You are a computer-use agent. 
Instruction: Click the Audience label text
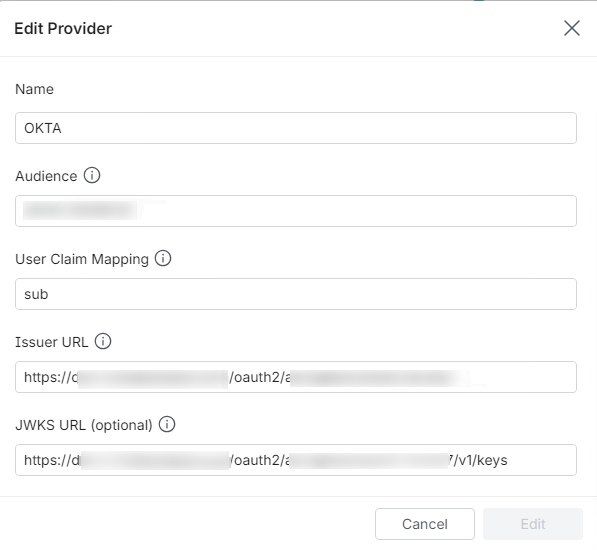[46, 176]
